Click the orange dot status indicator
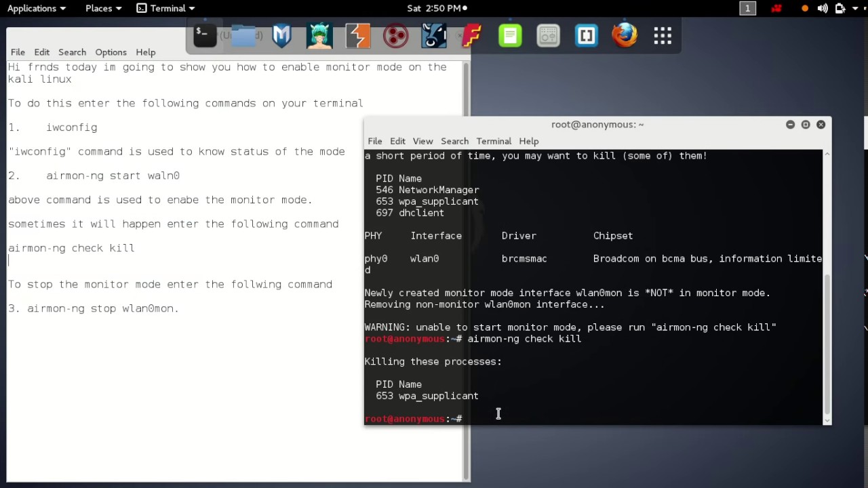Viewport: 868px width, 488px height. (805, 8)
